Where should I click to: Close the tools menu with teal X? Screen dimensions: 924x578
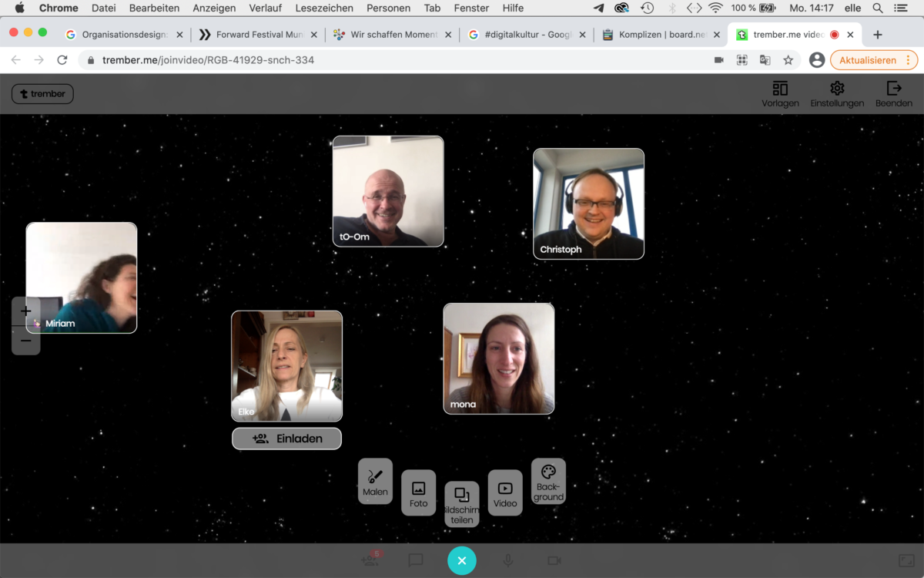462,560
